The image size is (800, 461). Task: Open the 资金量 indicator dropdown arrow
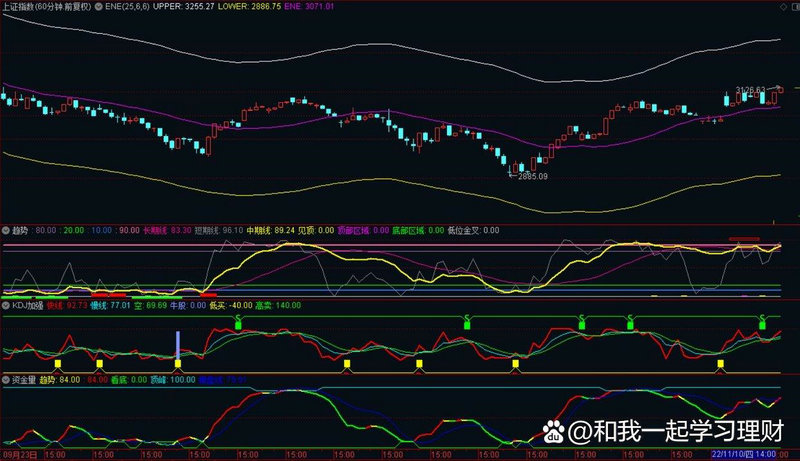tap(6, 380)
